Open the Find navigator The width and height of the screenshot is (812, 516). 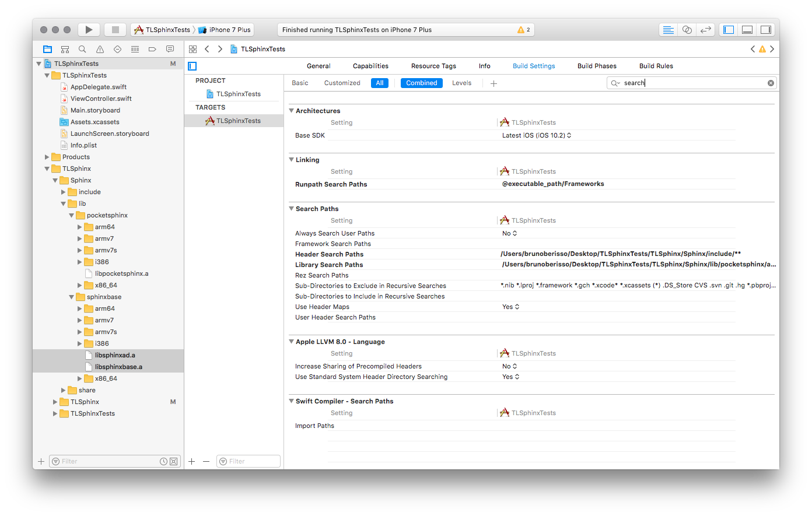point(82,49)
